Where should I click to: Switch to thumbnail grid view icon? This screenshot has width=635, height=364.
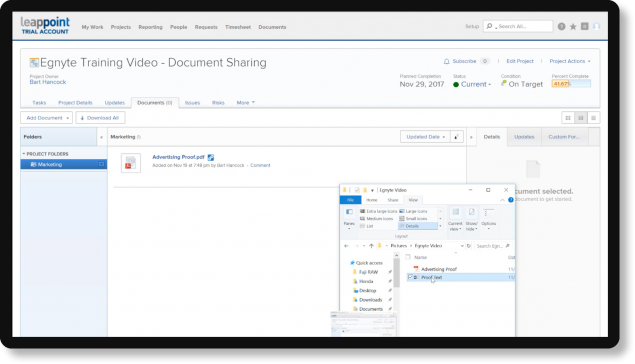[x=568, y=118]
